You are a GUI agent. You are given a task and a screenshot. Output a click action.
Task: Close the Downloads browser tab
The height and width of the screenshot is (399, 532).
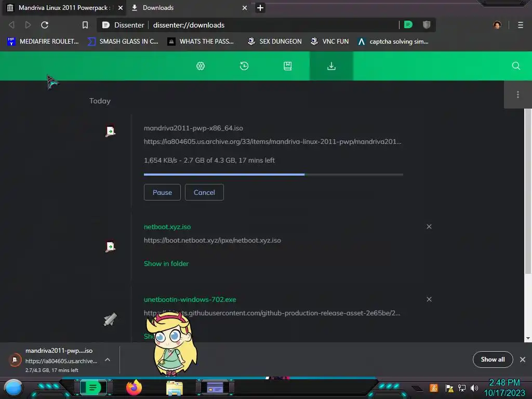click(x=245, y=7)
